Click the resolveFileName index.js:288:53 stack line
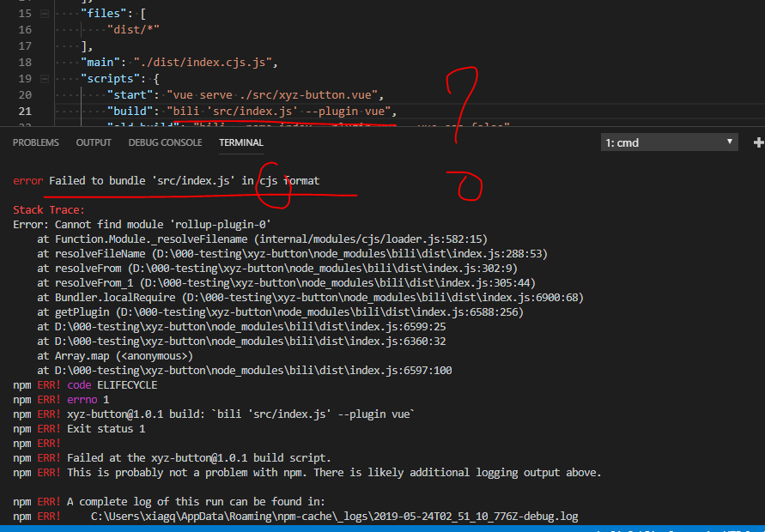 292,254
